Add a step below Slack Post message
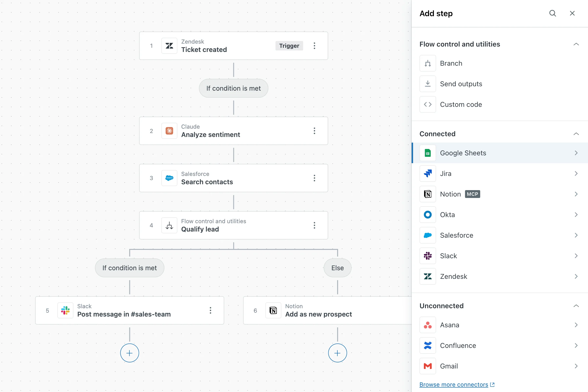588x392 pixels. click(130, 353)
